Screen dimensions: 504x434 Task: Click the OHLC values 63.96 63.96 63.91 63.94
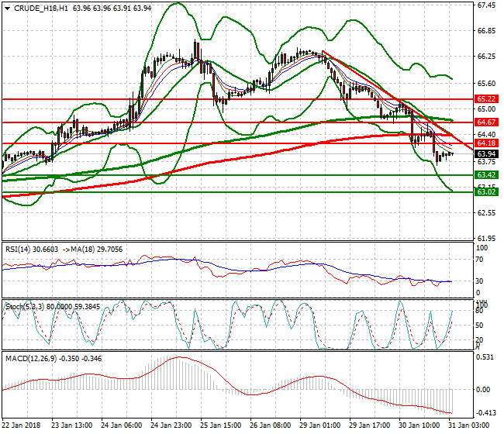click(x=112, y=9)
